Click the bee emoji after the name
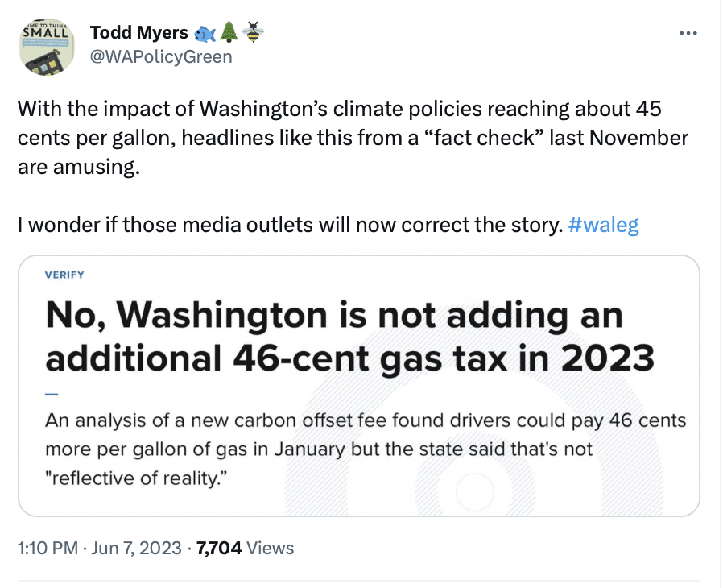This screenshot has height=588, width=723. click(253, 32)
